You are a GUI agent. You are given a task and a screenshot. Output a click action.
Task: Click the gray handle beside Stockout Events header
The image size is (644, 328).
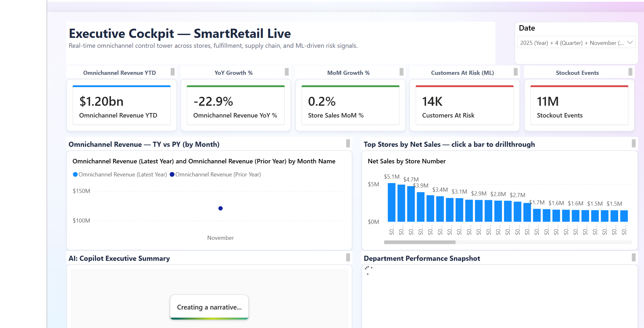coord(630,72)
